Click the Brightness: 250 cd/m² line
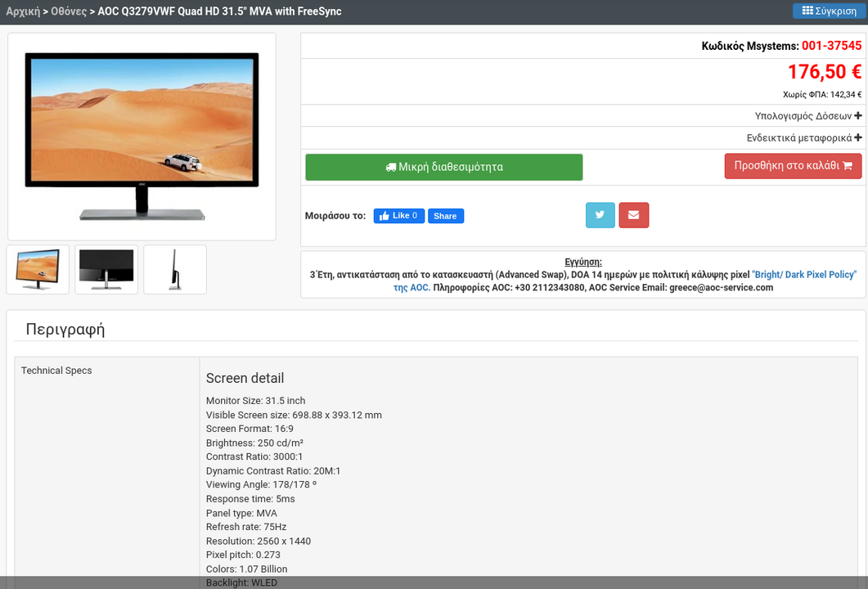The height and width of the screenshot is (589, 868). (254, 443)
